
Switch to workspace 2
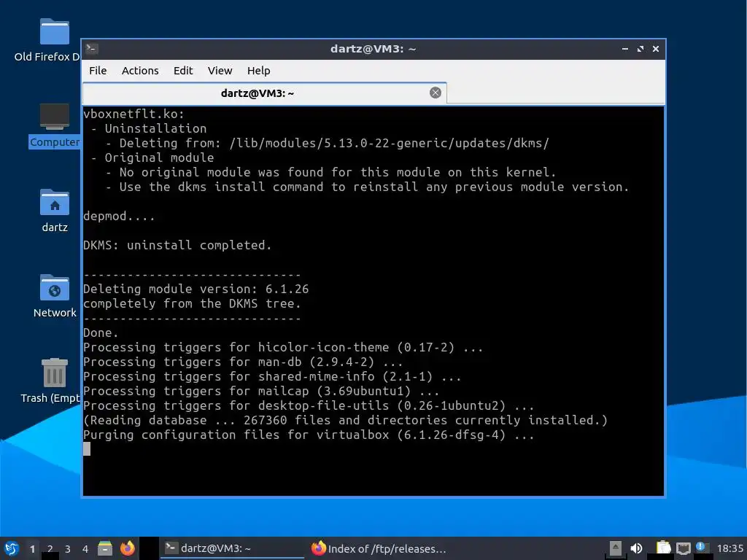(50, 549)
